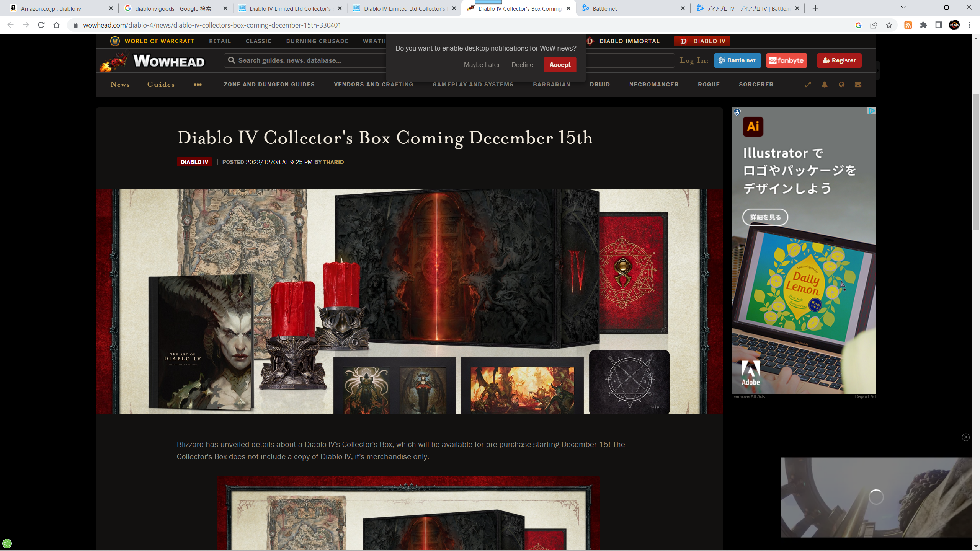The image size is (980, 551).
Task: Click the globe language icon
Action: click(841, 85)
